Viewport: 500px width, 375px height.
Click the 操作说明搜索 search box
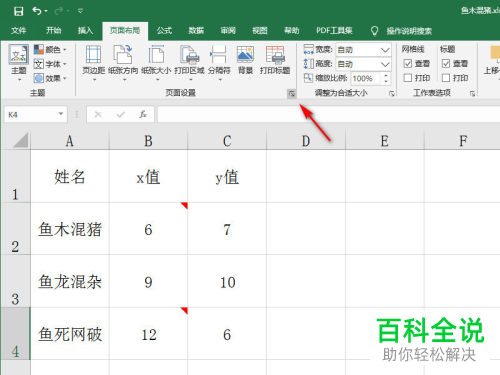409,31
